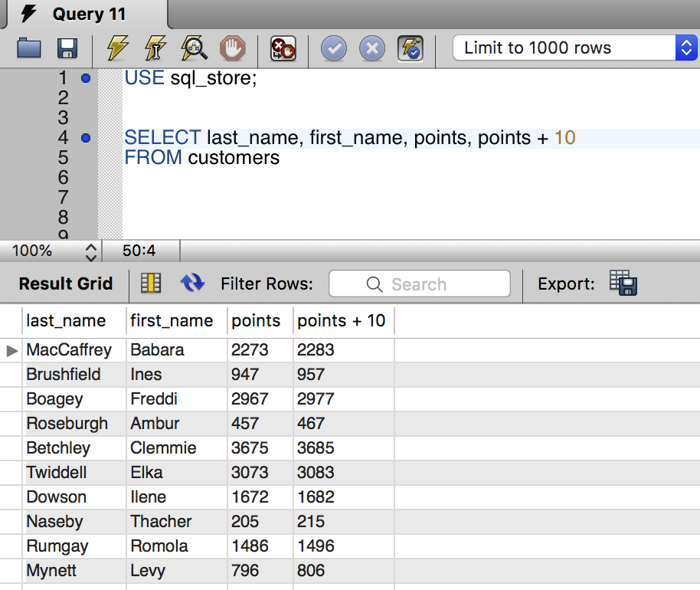Click points value 3675
The width and height of the screenshot is (700, 590).
(260, 448)
